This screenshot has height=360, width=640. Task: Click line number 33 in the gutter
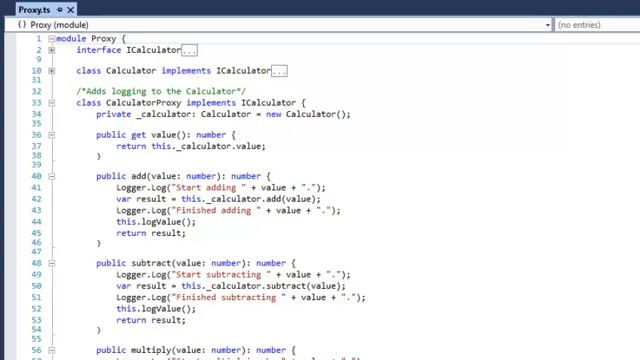click(x=36, y=102)
